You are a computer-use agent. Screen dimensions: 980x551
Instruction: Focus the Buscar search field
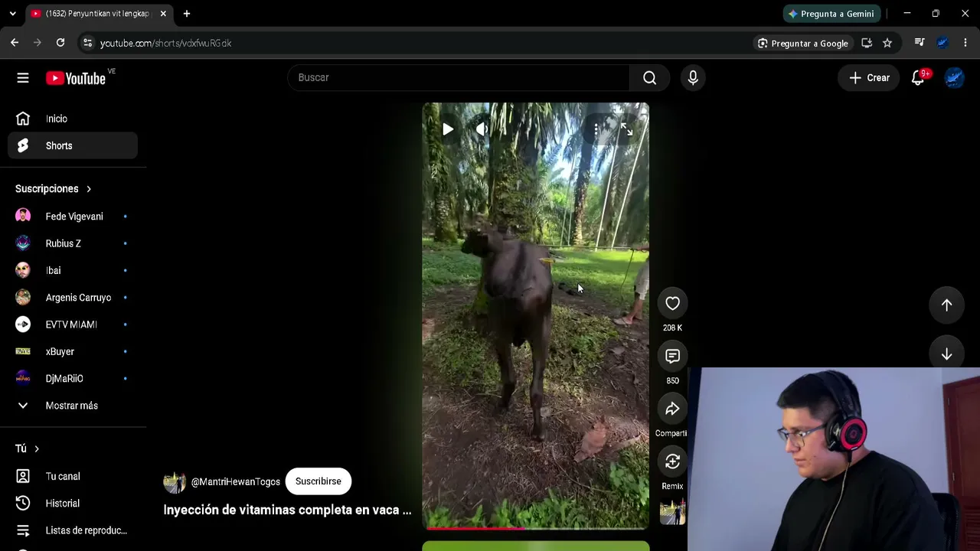[459, 77]
